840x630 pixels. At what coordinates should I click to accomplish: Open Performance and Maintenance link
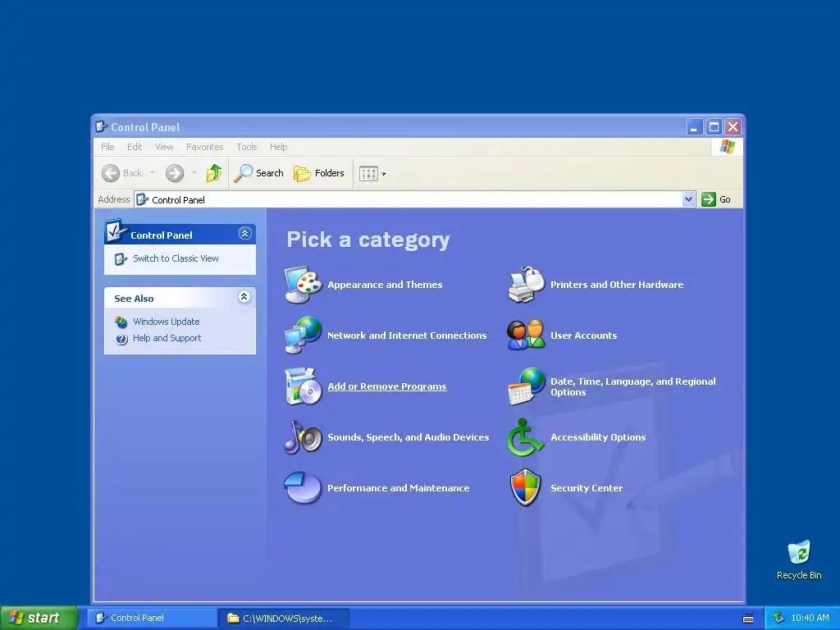pyautogui.click(x=398, y=488)
